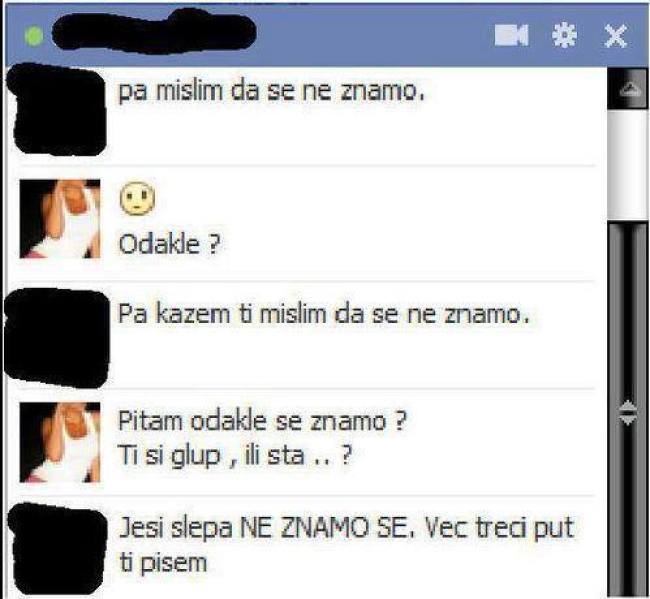Click message 'pa mislim da se ne znamo.'
Image resolution: width=650 pixels, height=599 pixels.
[x=272, y=91]
